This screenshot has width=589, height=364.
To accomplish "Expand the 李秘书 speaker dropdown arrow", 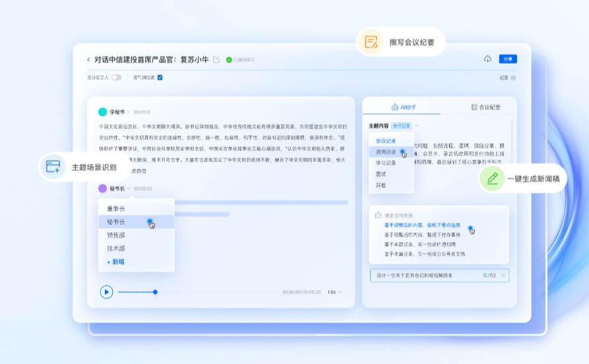I will (129, 112).
